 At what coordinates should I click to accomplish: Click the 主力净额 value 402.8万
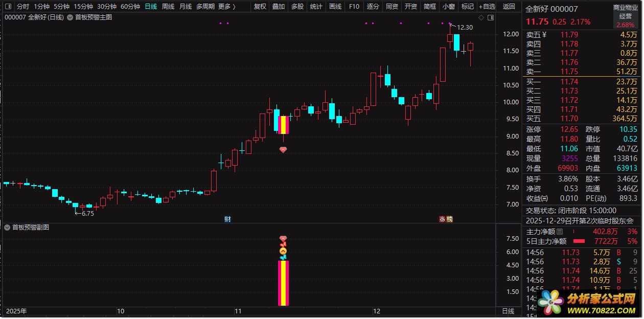604,232
